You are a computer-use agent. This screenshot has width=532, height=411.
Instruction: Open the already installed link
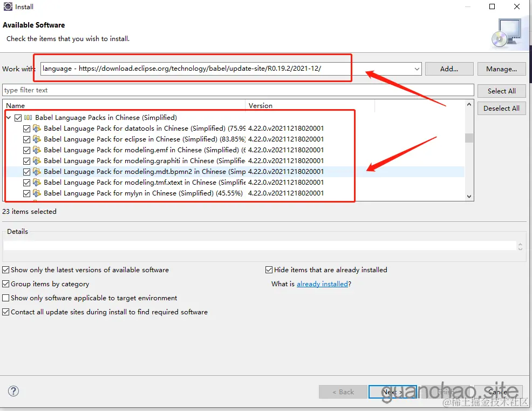[322, 284]
